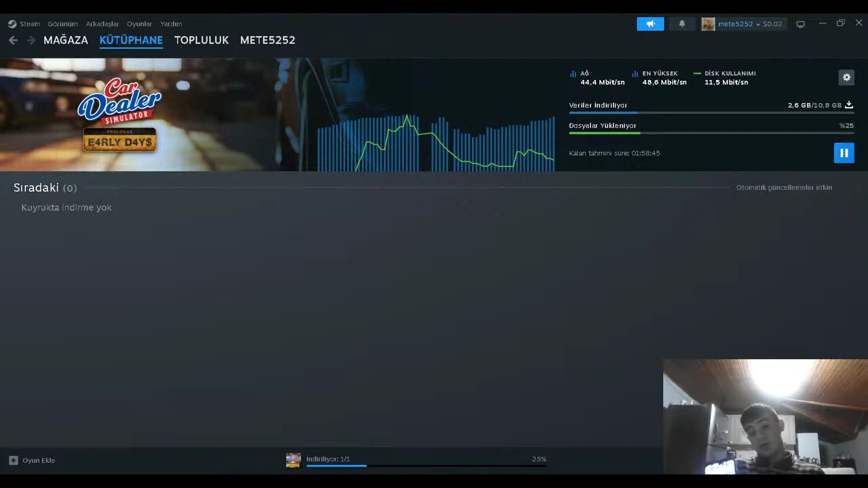Click the 44,4 Mbit/sn network speed value

pos(602,82)
